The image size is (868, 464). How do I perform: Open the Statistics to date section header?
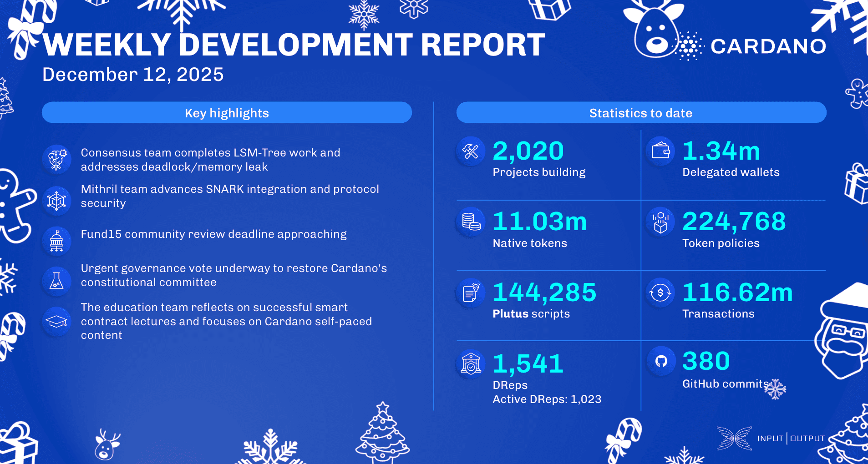point(641,112)
